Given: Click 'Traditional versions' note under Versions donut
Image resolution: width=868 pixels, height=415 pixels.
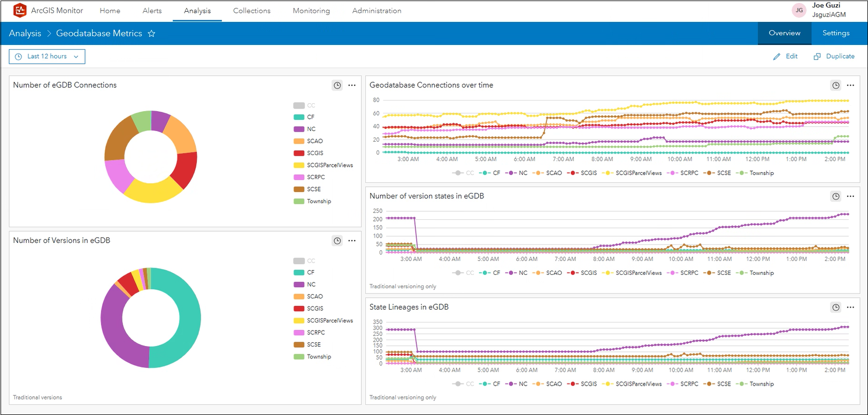Looking at the screenshot, I should point(37,397).
